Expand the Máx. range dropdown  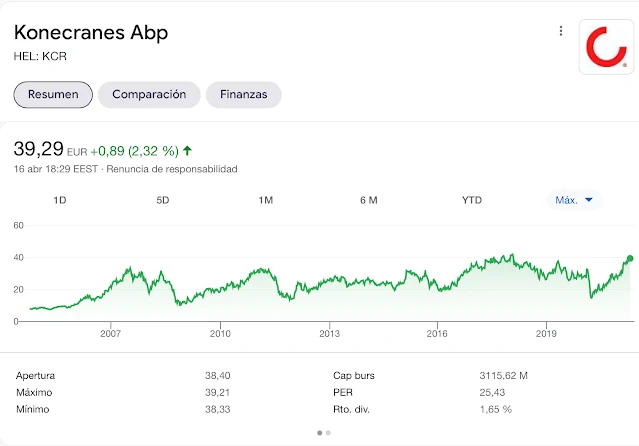[x=574, y=200]
